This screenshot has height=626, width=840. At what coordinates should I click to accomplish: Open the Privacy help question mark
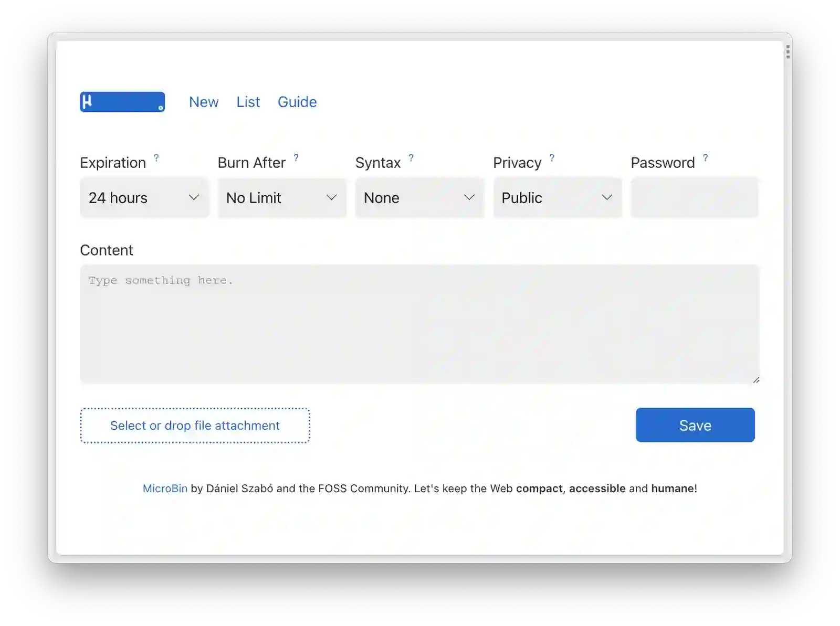(x=552, y=157)
